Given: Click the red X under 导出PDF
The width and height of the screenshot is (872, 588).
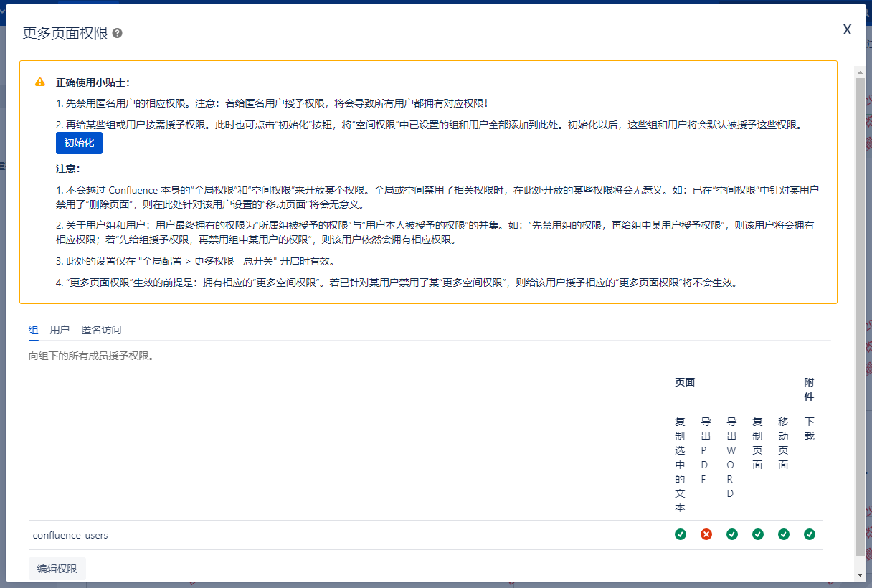Looking at the screenshot, I should coord(706,534).
